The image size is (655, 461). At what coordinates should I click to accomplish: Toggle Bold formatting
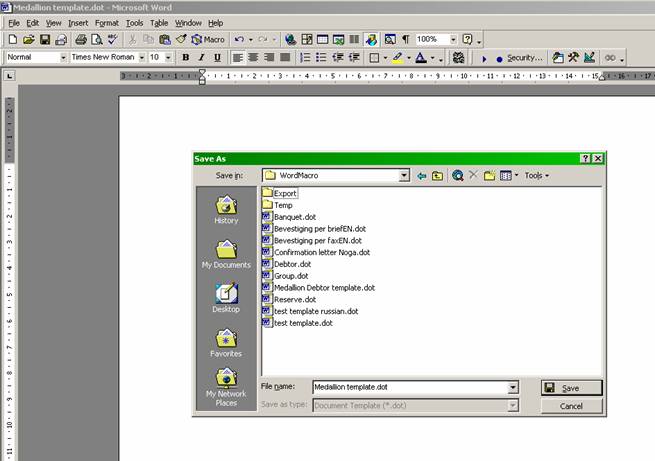tap(186, 58)
